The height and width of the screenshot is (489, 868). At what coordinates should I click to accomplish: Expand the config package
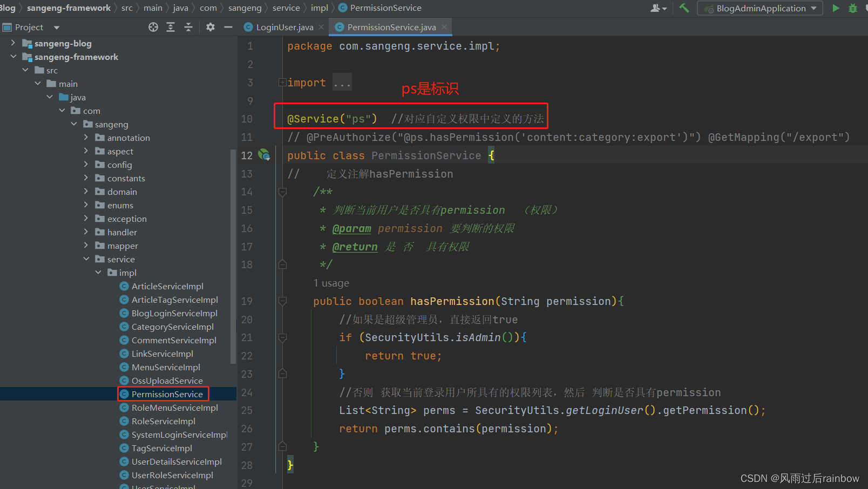pyautogui.click(x=86, y=165)
